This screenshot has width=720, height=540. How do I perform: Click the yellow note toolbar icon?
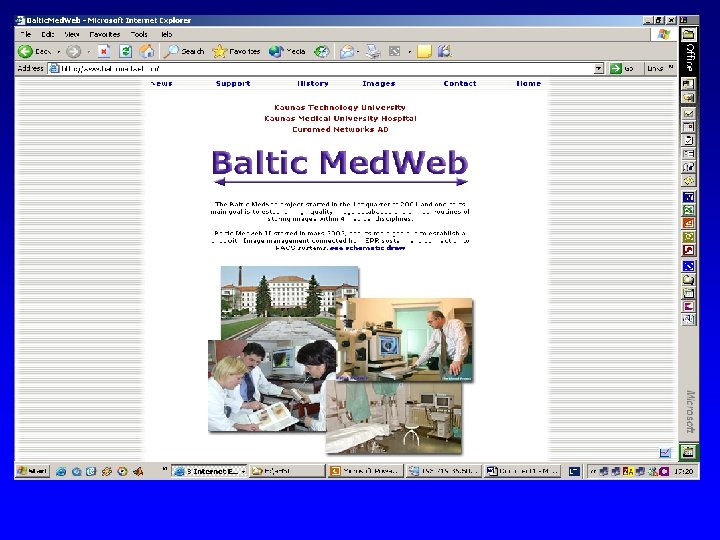pos(424,51)
